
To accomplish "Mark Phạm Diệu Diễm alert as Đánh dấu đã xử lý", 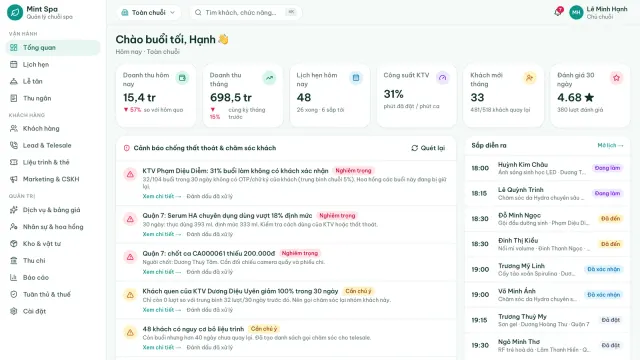I will (x=209, y=196).
